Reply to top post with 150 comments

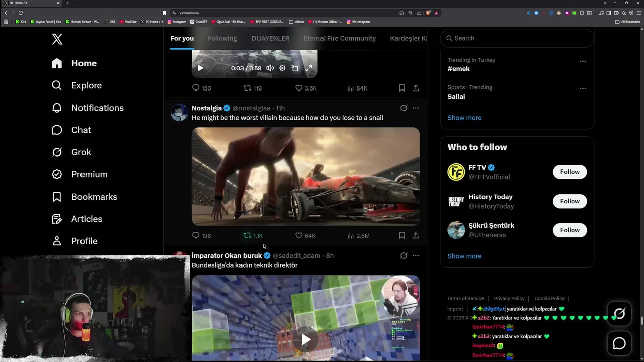(x=201, y=88)
